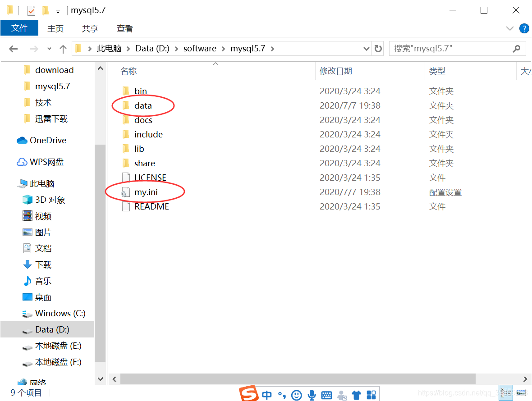The height and width of the screenshot is (401, 532).
Task: Click the Forward navigation arrow
Action: [x=34, y=49]
